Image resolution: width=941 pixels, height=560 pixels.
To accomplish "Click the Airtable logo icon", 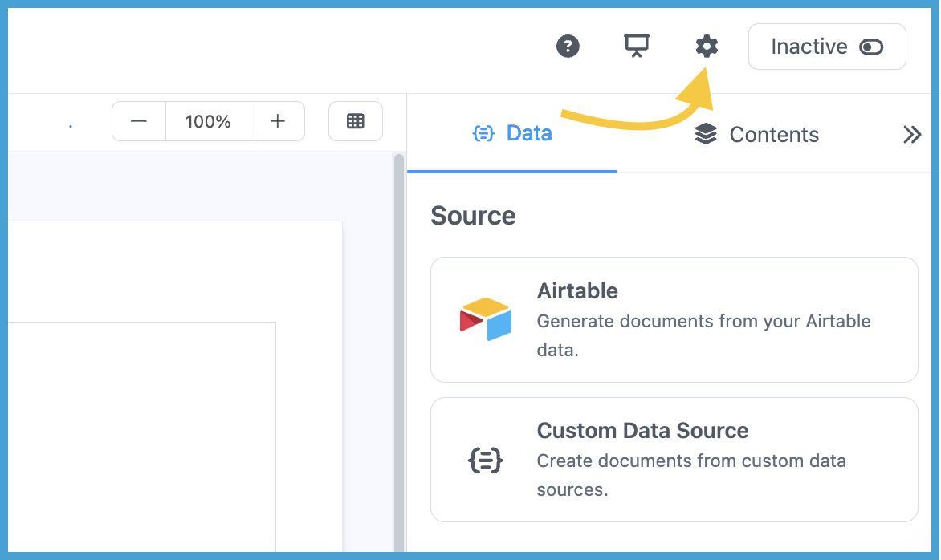I will click(485, 319).
